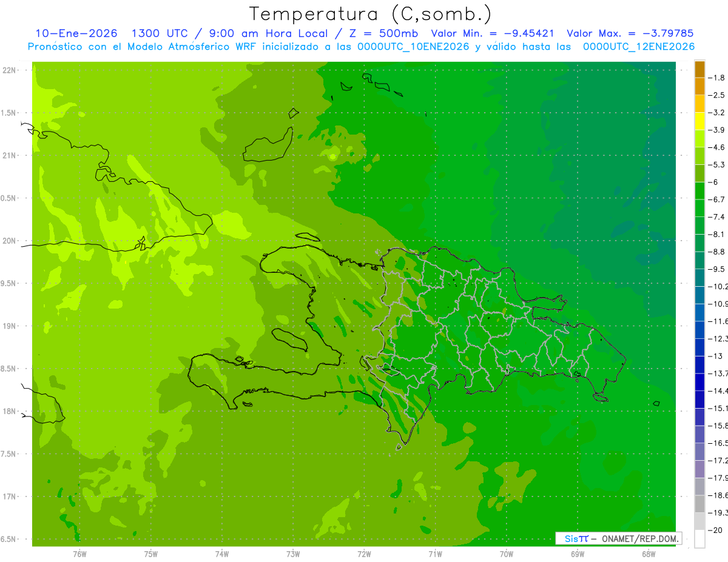
Task: Click the "20N" latitude axis label
Action: pyautogui.click(x=10, y=241)
